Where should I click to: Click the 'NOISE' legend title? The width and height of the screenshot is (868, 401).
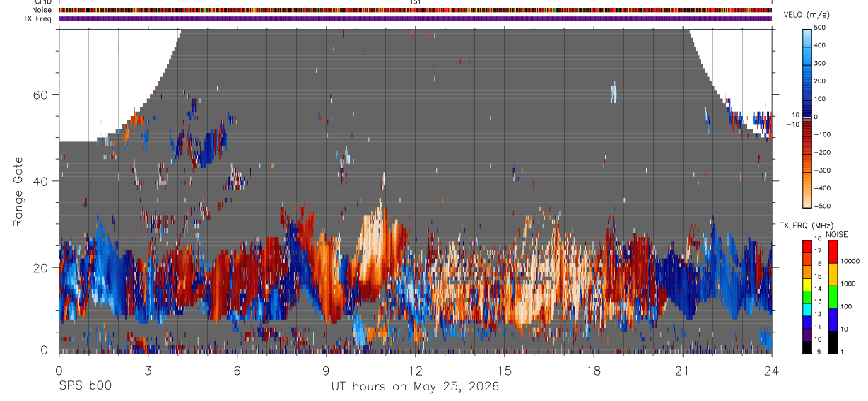click(837, 234)
